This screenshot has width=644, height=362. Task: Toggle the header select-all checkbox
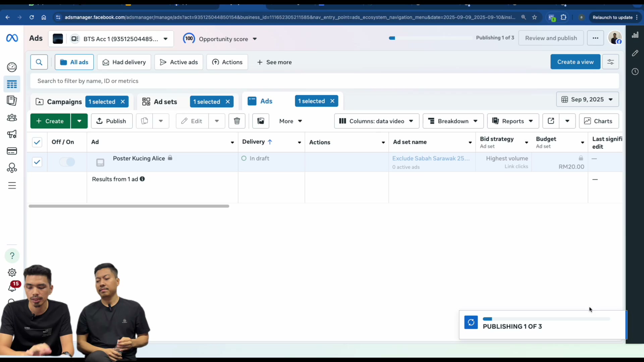[x=37, y=142]
